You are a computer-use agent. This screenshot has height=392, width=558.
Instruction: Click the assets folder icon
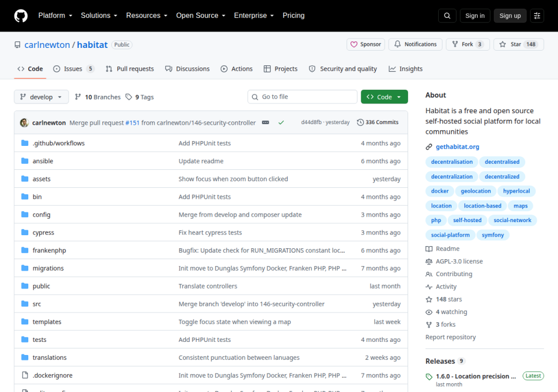(25, 179)
